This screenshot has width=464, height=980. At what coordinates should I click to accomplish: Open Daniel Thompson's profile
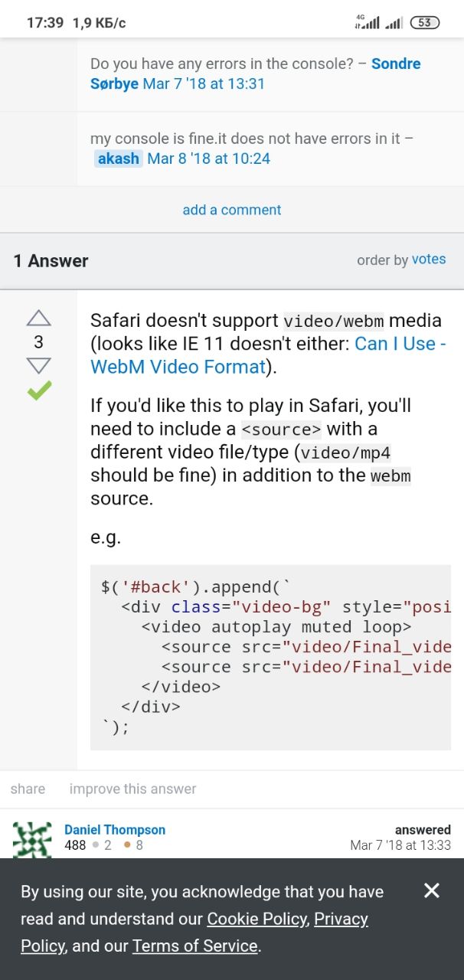click(x=115, y=830)
